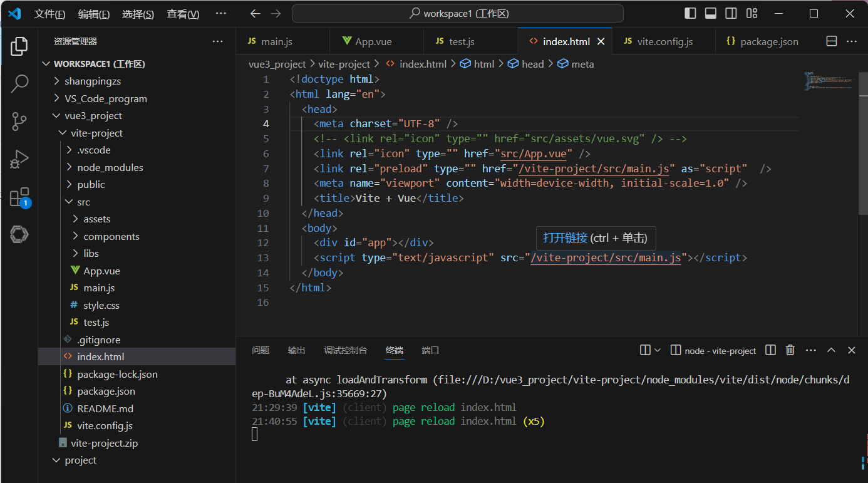Image resolution: width=868 pixels, height=483 pixels.
Task: Select vite-project.zip in the file tree
Action: (x=137, y=443)
